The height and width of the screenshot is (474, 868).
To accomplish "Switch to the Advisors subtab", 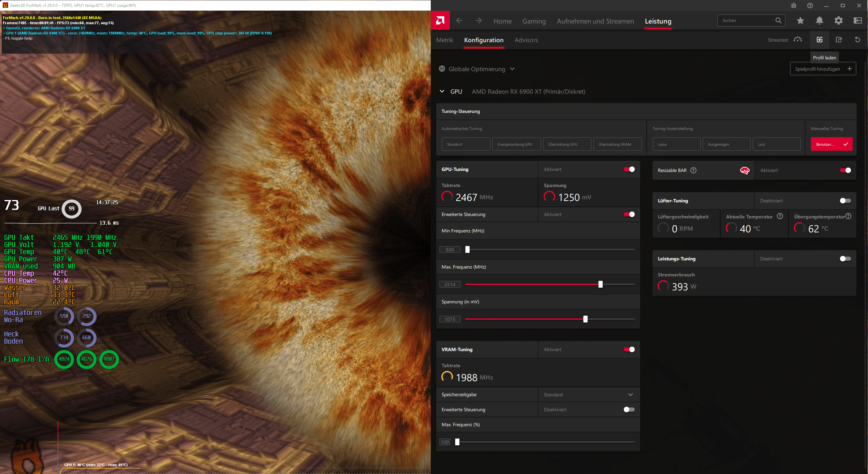I will point(526,40).
